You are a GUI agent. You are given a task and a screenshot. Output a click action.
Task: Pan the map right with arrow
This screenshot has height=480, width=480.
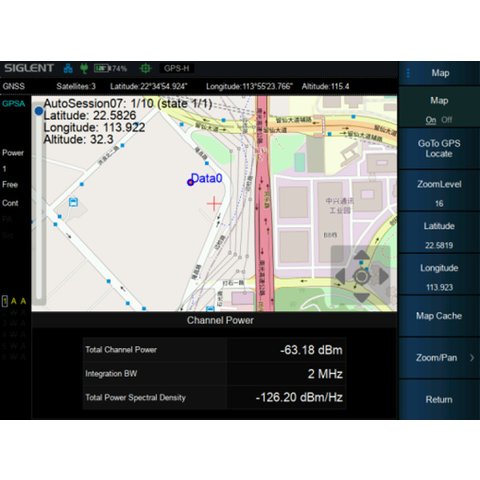pos(383,276)
